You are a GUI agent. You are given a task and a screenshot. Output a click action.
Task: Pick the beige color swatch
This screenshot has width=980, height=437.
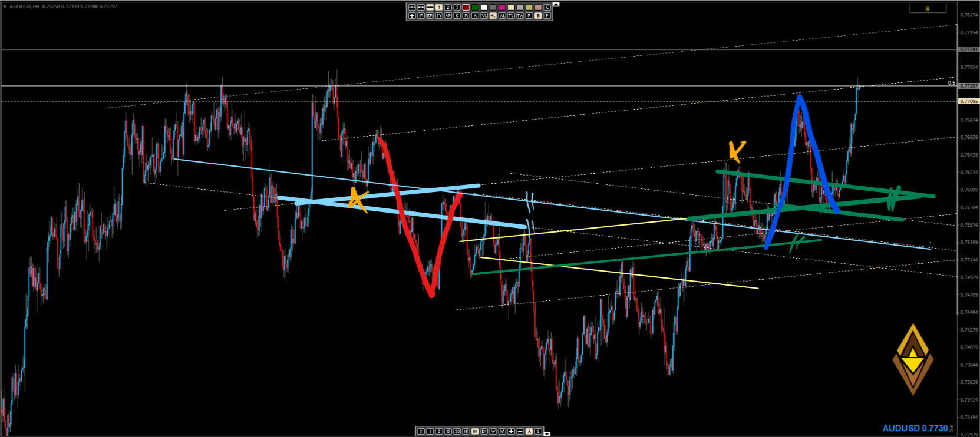pyautogui.click(x=511, y=7)
